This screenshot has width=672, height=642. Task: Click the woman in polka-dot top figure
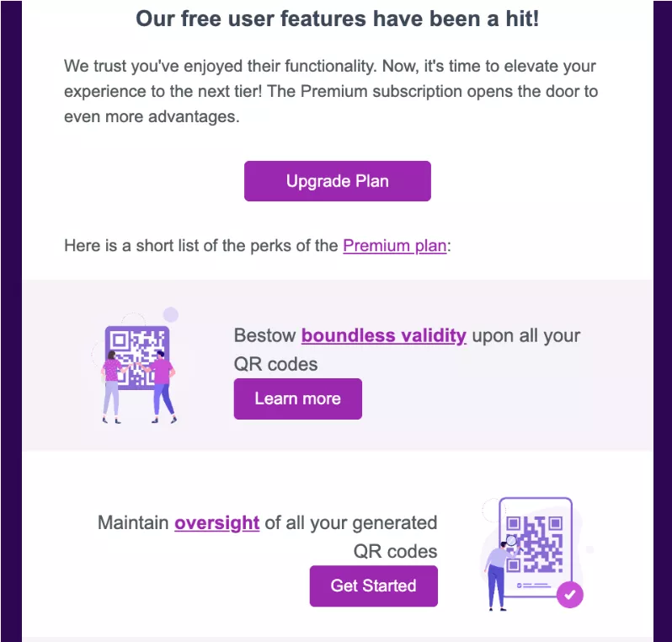pos(111,387)
